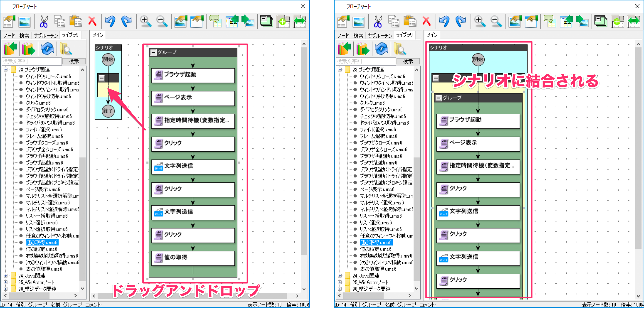Open the サブルーチン tab in left window
This screenshot has height=317, width=644.
tap(46, 35)
